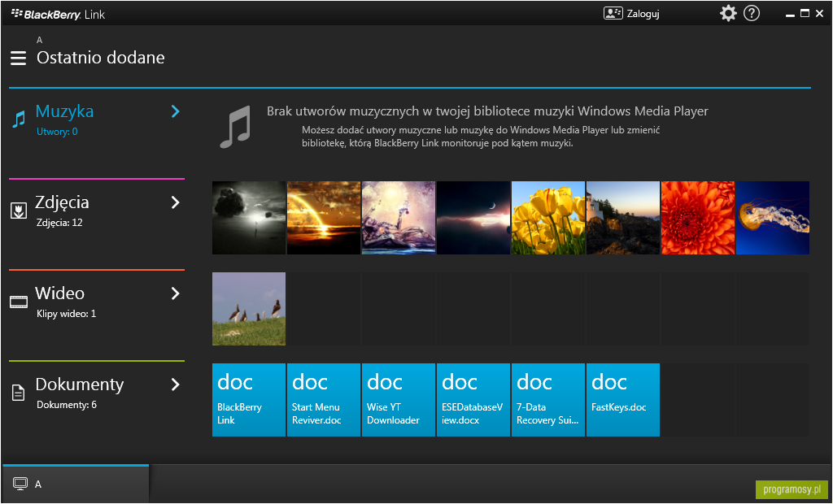Click the Utwory: 0 count label
Image resolution: width=833 pixels, height=504 pixels.
tap(57, 132)
